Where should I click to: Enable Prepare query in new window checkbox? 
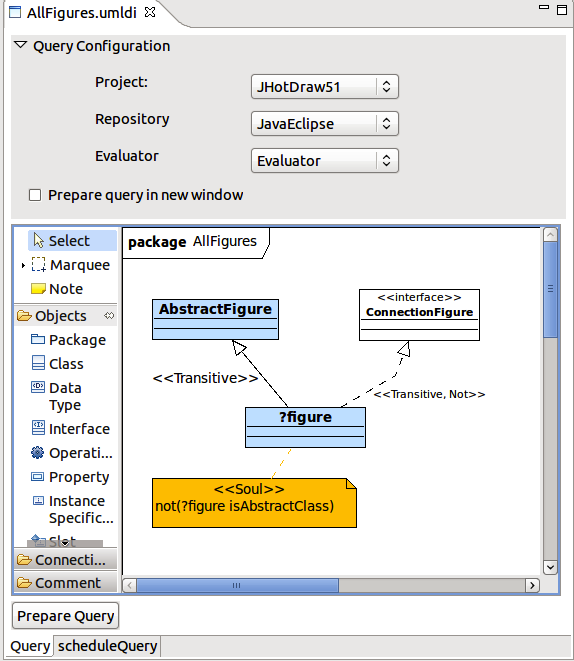[x=35, y=195]
